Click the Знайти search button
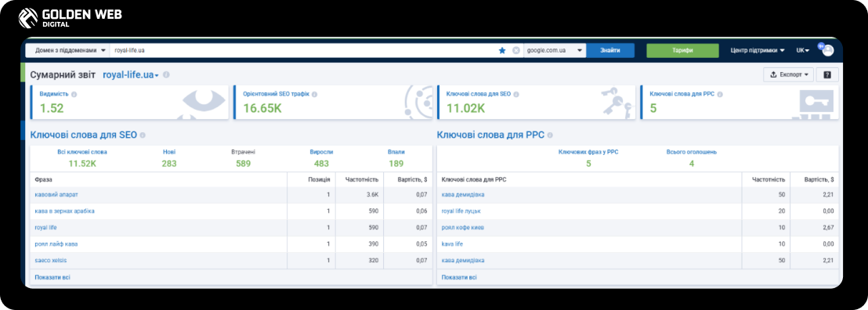 [609, 50]
